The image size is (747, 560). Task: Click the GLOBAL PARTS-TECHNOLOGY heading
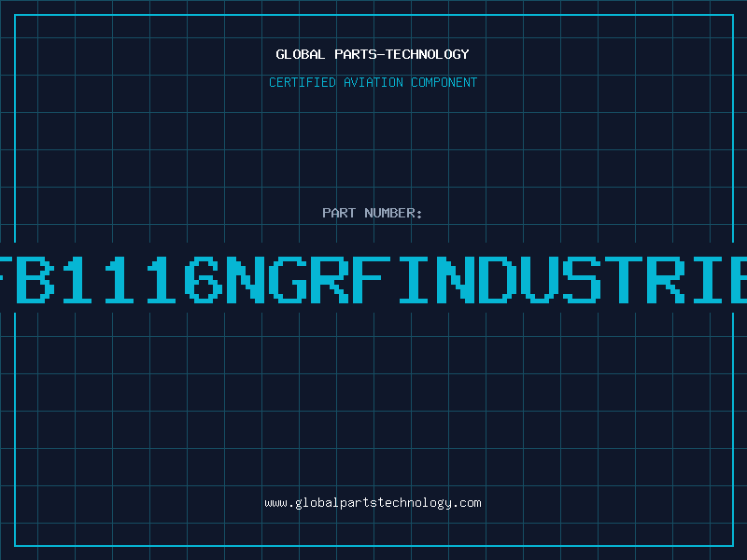coord(373,54)
